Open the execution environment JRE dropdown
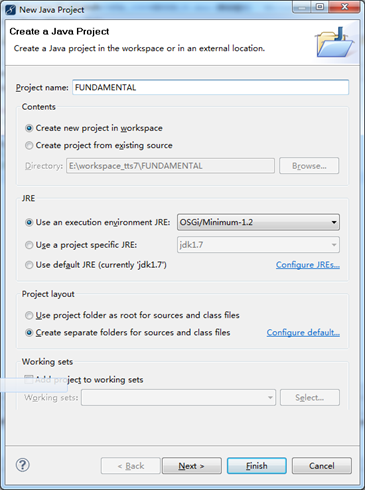This screenshot has height=490, width=365. coord(258,222)
